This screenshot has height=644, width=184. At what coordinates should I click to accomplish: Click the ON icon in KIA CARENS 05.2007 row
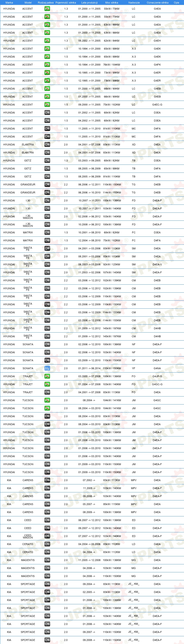click(x=47, y=504)
